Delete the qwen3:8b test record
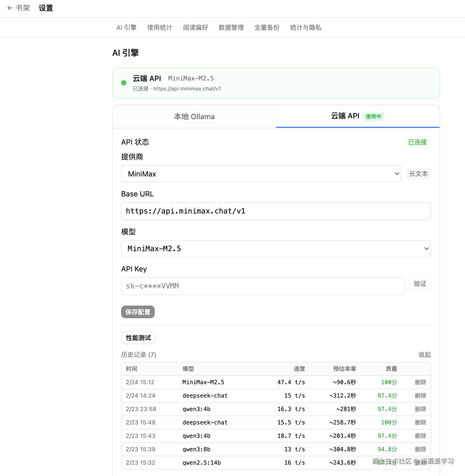 pyautogui.click(x=420, y=449)
